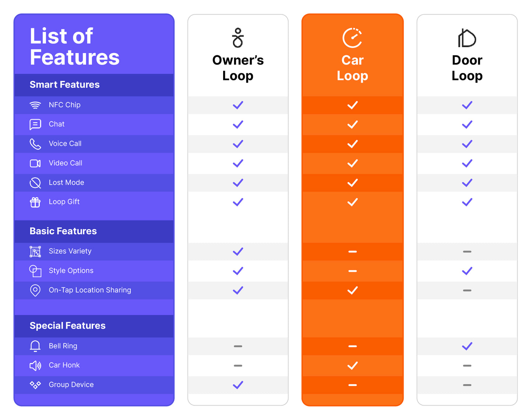Click the Group Device label
This screenshot has width=532, height=420.
71,385
